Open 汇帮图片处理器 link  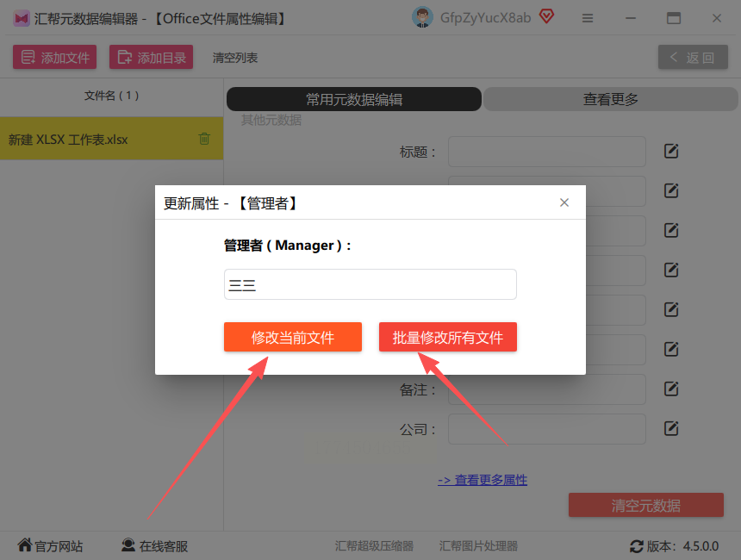[478, 546]
